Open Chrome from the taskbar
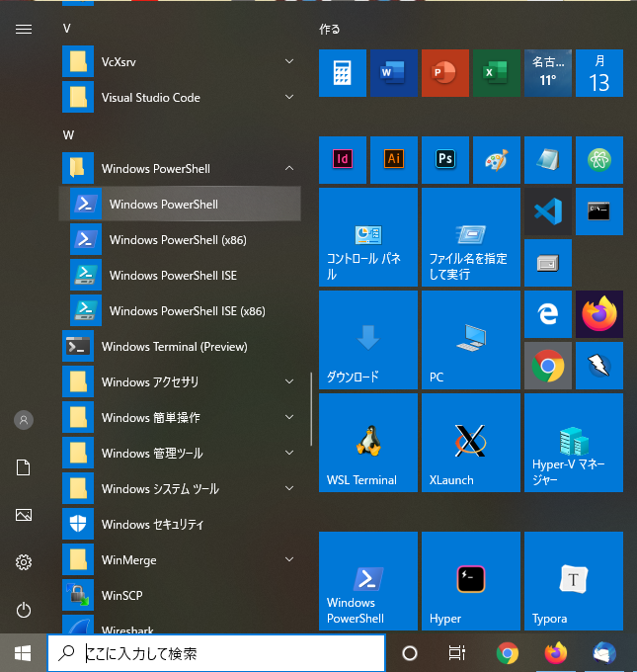Image resolution: width=637 pixels, height=672 pixels. pyautogui.click(x=508, y=653)
